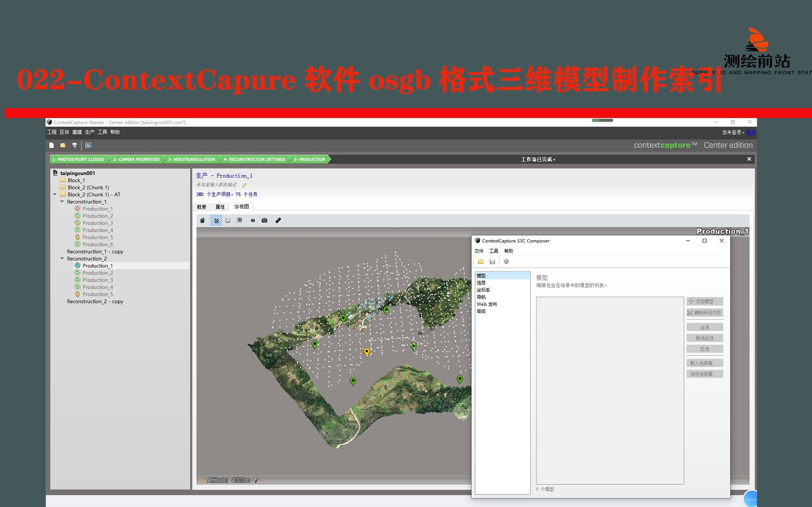The image size is (812, 507).
Task: Click the wireframe box icon in 3D toolbar
Action: [x=228, y=221]
